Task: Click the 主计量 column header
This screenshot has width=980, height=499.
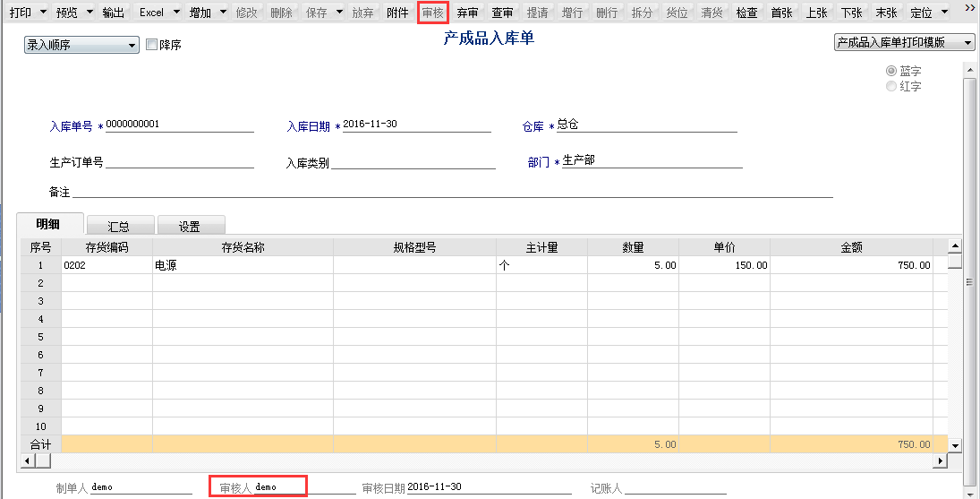Action: 541,247
